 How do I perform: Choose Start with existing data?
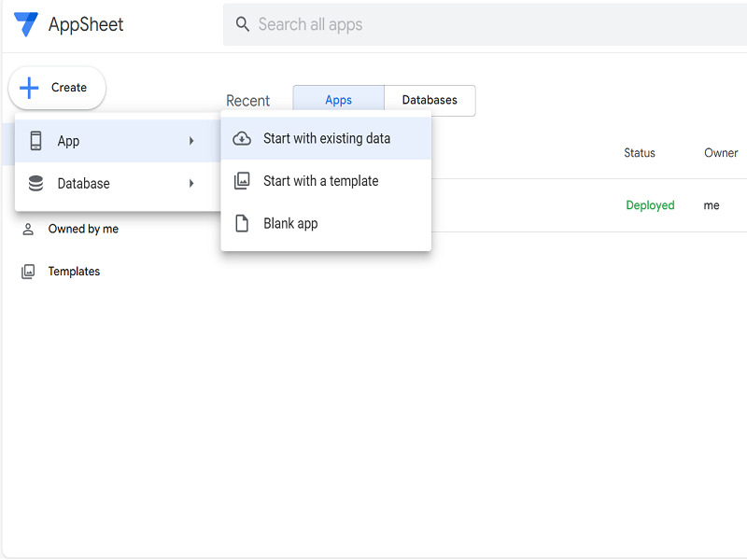[x=327, y=138]
